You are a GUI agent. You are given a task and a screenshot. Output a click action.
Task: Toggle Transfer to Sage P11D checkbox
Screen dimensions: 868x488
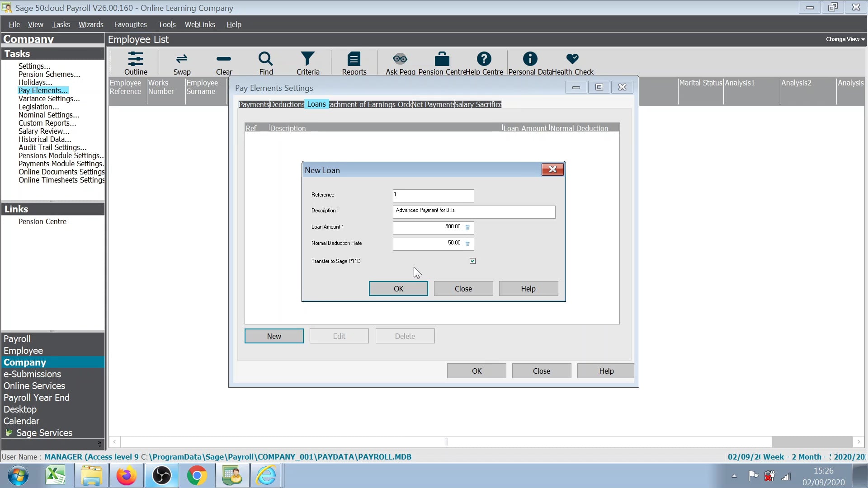(x=472, y=261)
